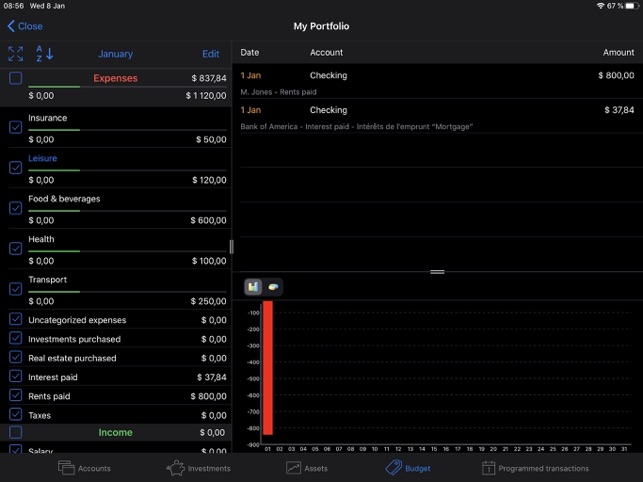Uncheck the Uncategorized expenses checkbox
643x482 pixels.
pyautogui.click(x=16, y=319)
